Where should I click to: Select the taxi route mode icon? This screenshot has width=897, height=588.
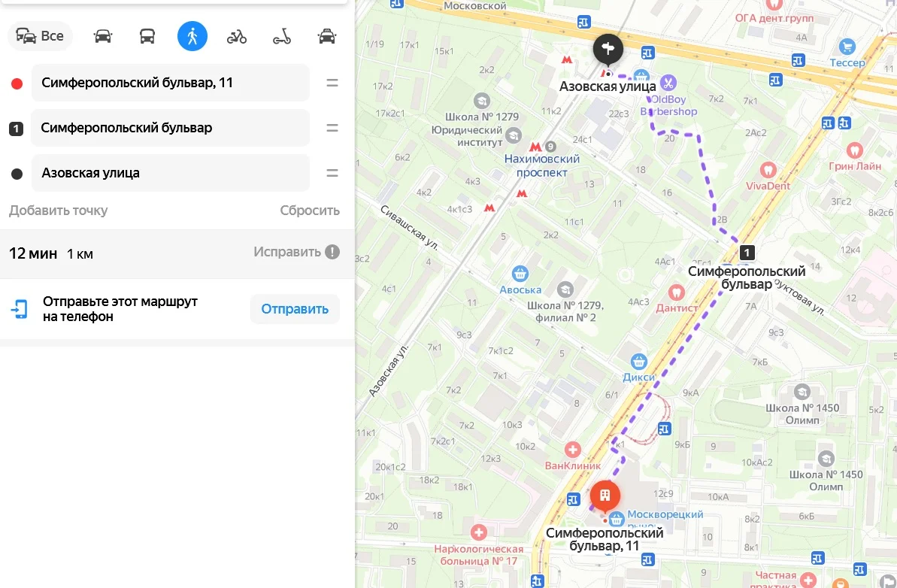tap(326, 36)
